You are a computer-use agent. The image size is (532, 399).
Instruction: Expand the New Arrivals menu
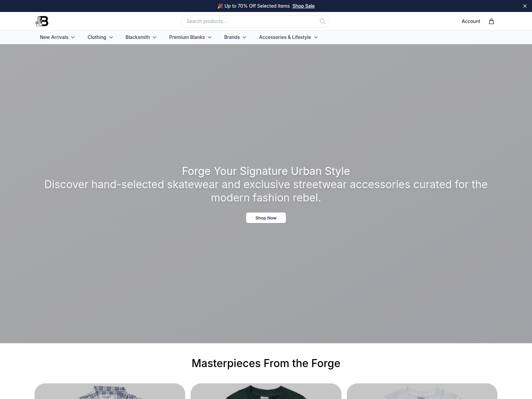pos(57,37)
